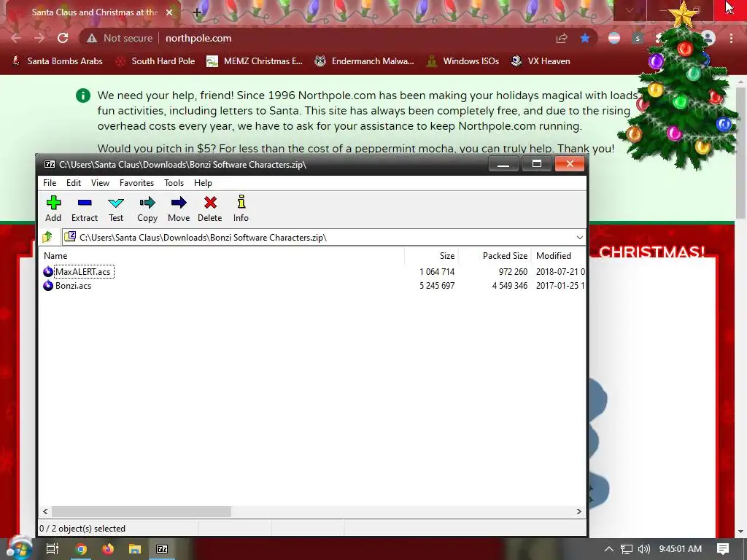
Task: Sort by Modified column header
Action: point(560,256)
